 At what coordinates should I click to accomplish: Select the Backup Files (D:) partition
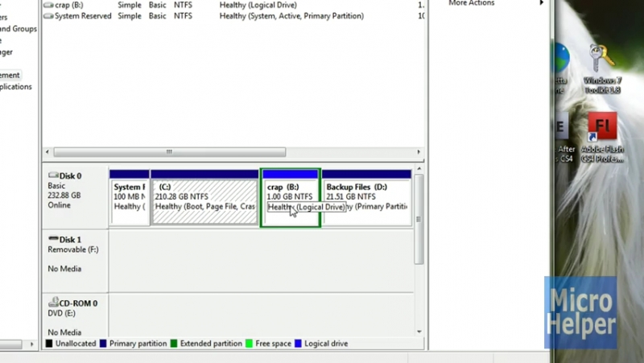[366, 197]
